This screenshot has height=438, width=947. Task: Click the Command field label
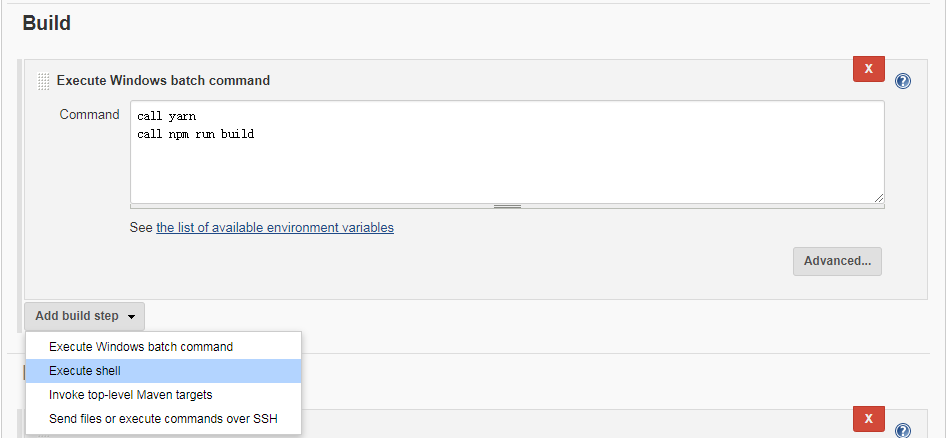point(89,115)
